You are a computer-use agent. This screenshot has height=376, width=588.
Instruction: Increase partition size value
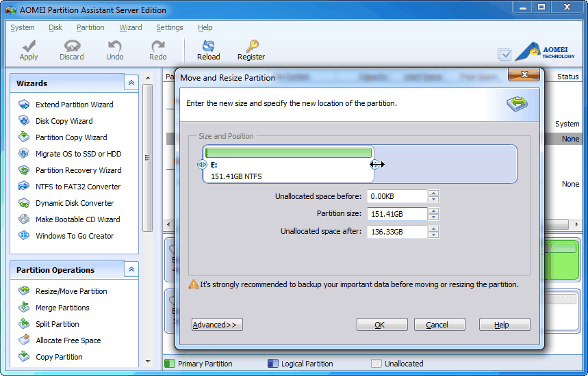point(434,211)
